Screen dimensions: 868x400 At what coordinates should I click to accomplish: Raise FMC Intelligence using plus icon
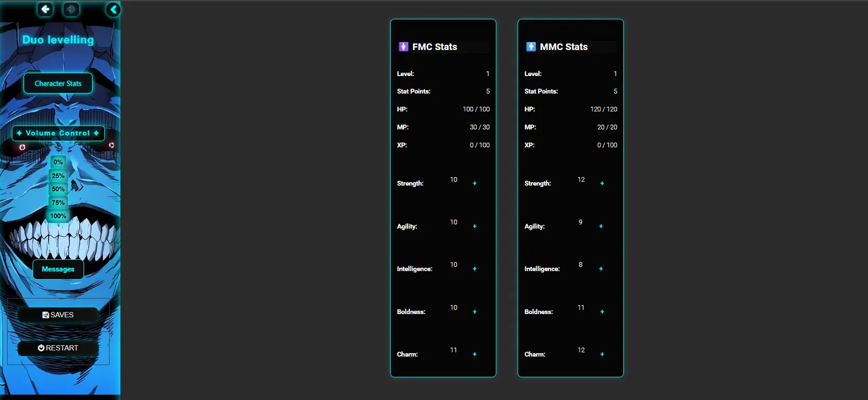(x=475, y=269)
